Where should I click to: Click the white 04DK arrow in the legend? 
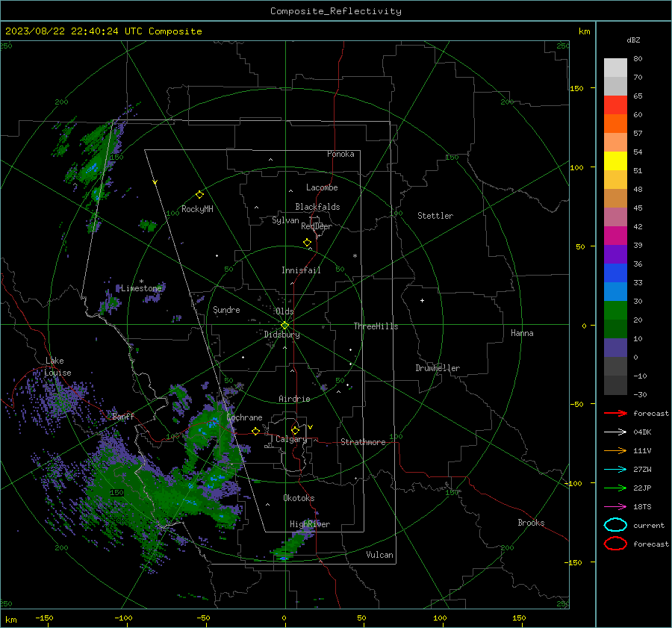click(x=615, y=432)
